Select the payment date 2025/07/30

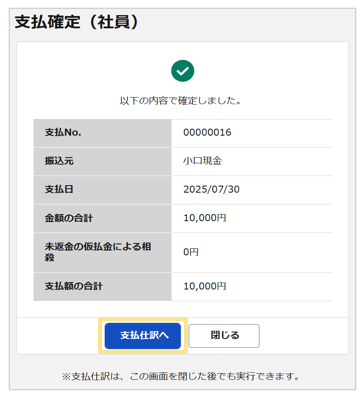[x=211, y=189]
